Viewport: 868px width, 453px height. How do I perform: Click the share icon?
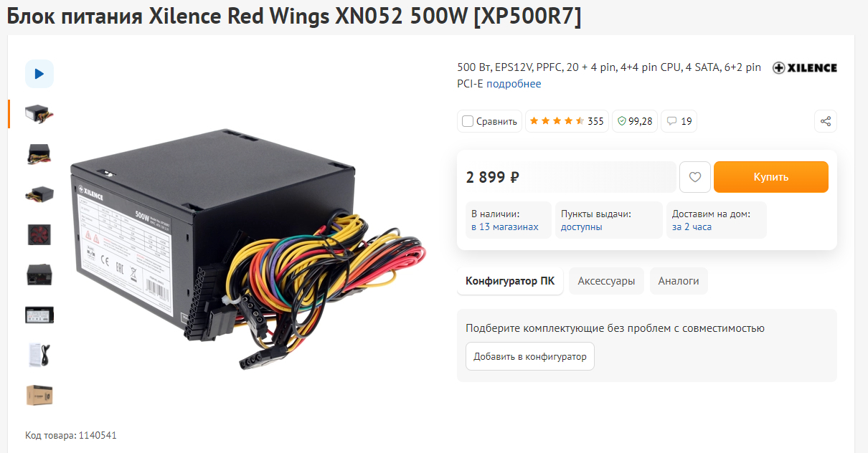826,121
